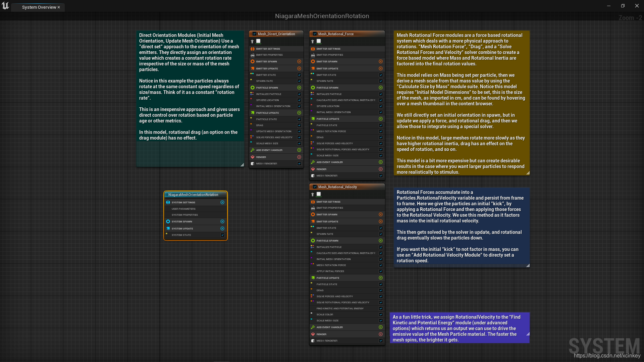The height and width of the screenshot is (362, 644).
Task: Toggle Mesh_Direct_Orientation emitter enabled checkbox
Action: tap(254, 34)
